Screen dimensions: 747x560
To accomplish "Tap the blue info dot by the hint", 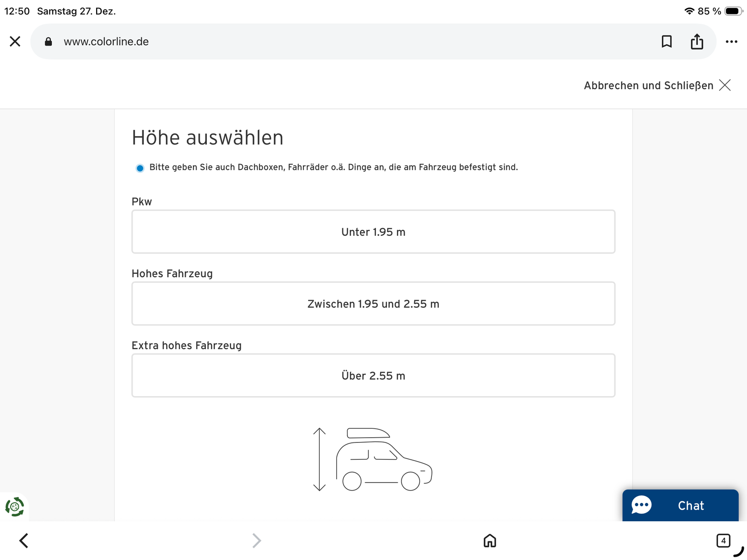I will [x=140, y=168].
